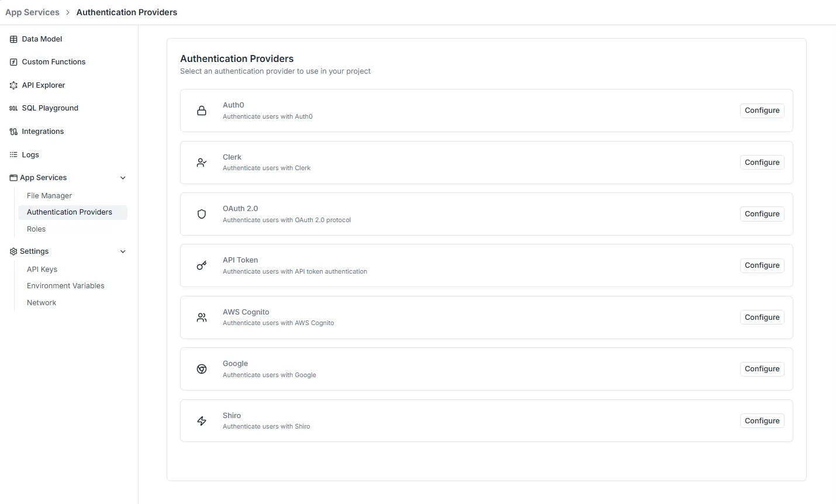Click the Auth0 lock icon

tap(202, 111)
